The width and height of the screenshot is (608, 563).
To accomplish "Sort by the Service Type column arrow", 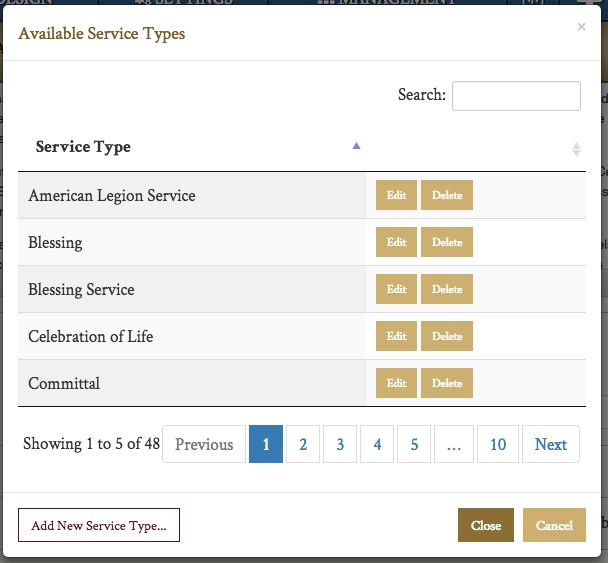I will 356,147.
